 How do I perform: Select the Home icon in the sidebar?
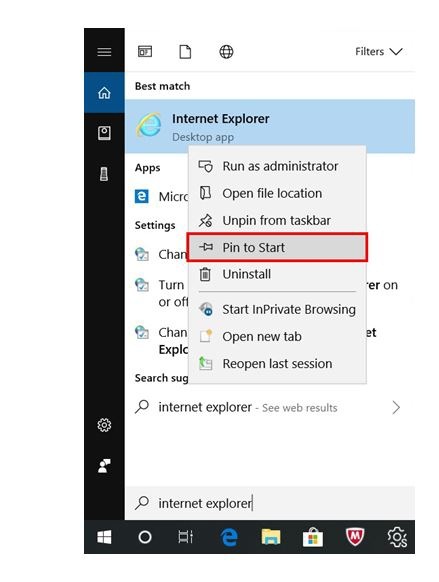point(104,92)
